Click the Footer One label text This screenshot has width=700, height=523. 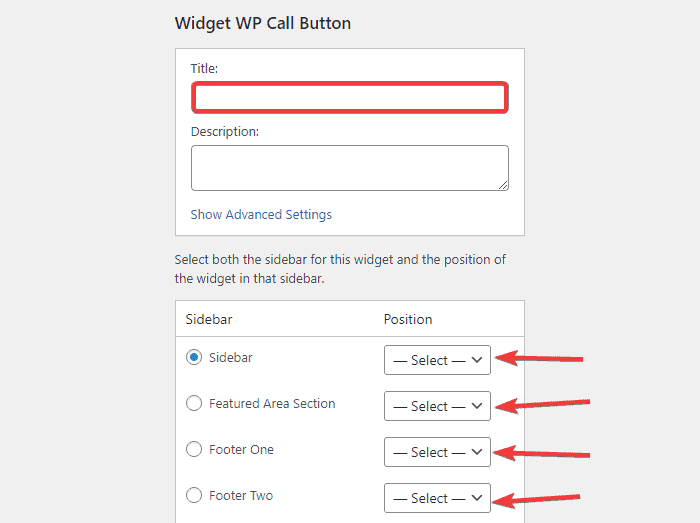click(241, 449)
